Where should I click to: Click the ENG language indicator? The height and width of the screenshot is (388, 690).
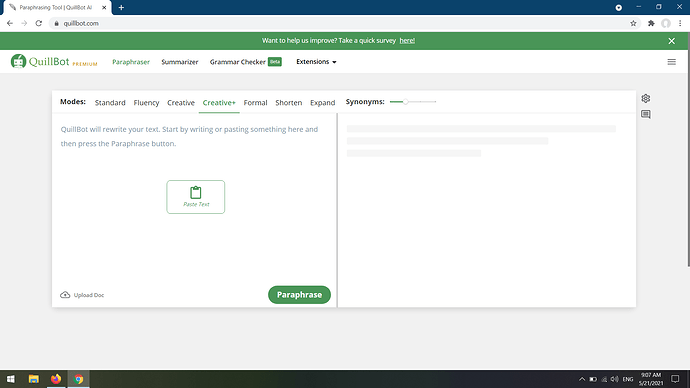pos(628,379)
